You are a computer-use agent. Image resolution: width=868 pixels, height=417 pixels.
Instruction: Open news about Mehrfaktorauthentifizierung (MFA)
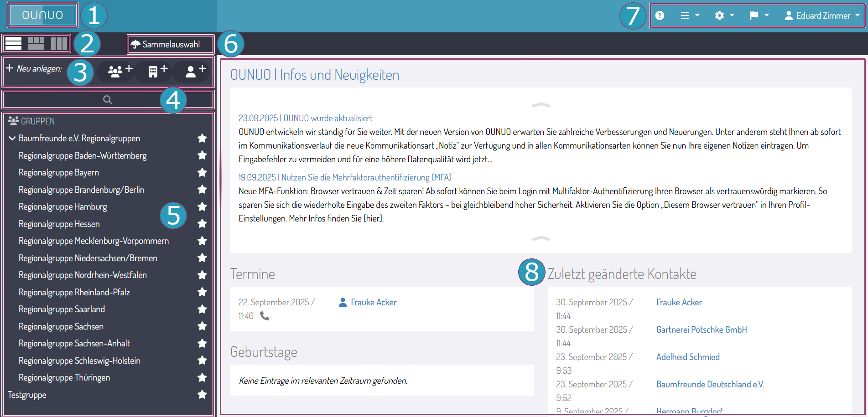345,177
